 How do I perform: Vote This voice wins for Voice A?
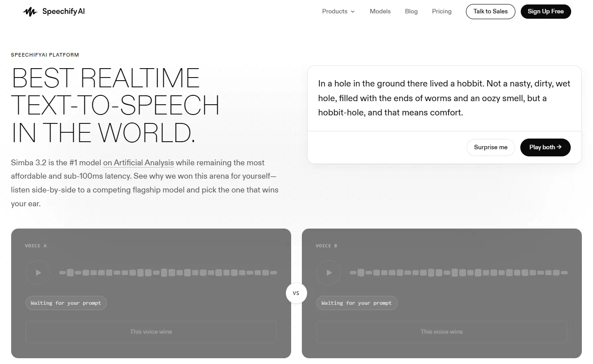151,331
